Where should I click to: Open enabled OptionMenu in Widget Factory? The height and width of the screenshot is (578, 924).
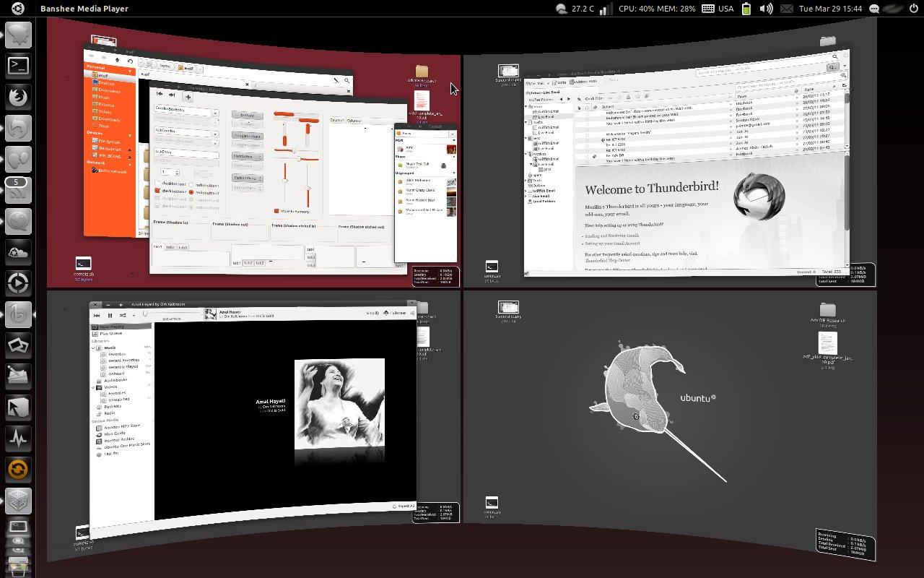click(247, 178)
